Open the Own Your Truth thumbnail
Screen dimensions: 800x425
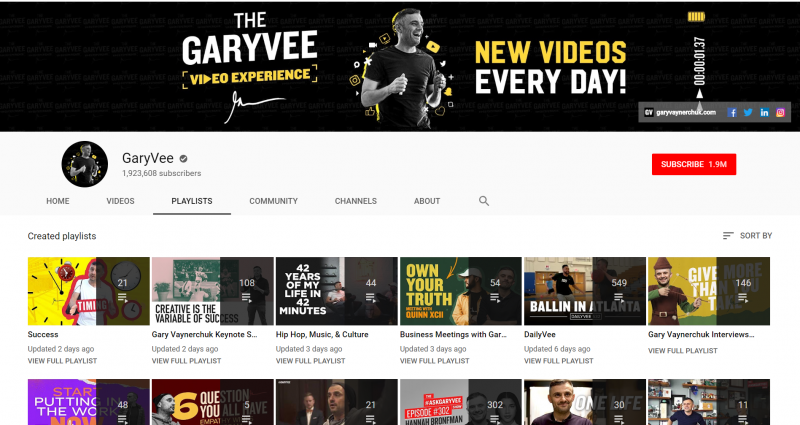tap(461, 291)
